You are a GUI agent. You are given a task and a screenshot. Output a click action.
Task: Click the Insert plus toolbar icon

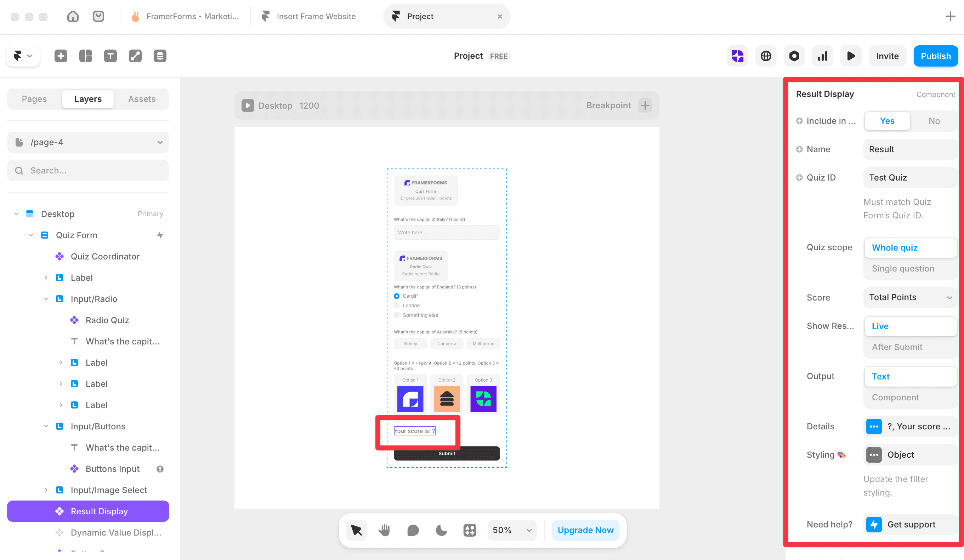tap(61, 56)
